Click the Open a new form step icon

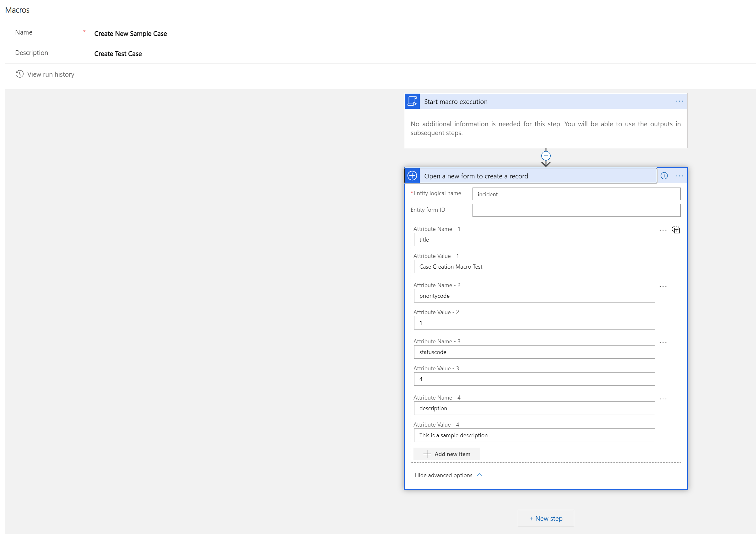[x=412, y=176]
